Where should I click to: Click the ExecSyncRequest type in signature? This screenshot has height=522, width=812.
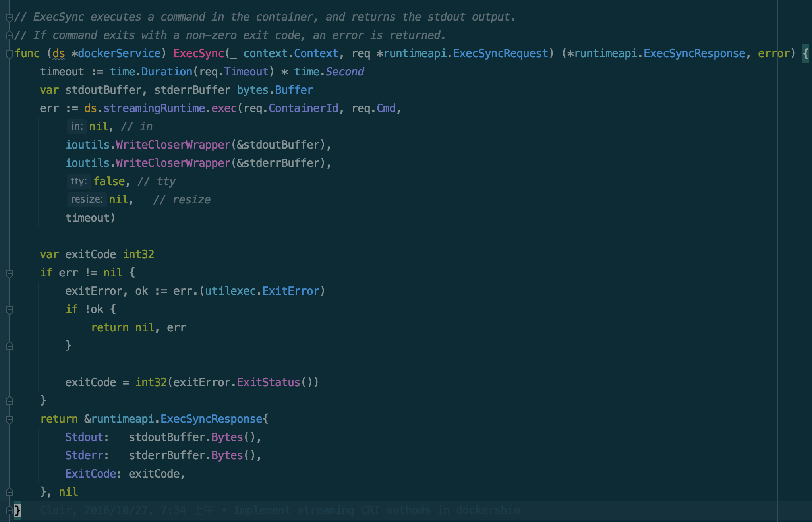[x=501, y=54]
